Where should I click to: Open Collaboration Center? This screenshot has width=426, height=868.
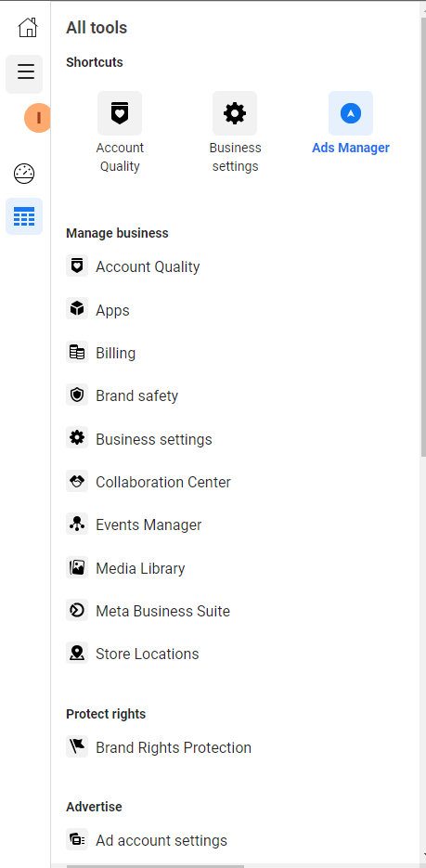(148, 482)
